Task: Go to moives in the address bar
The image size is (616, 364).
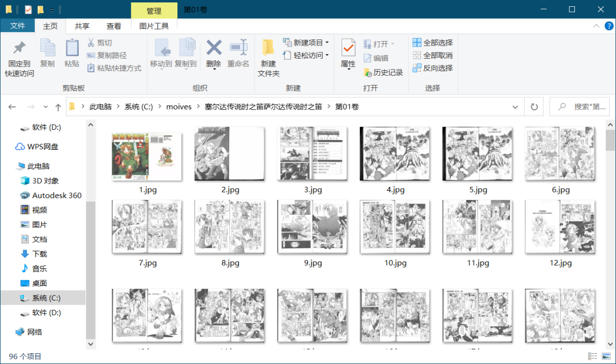Action: tap(179, 107)
